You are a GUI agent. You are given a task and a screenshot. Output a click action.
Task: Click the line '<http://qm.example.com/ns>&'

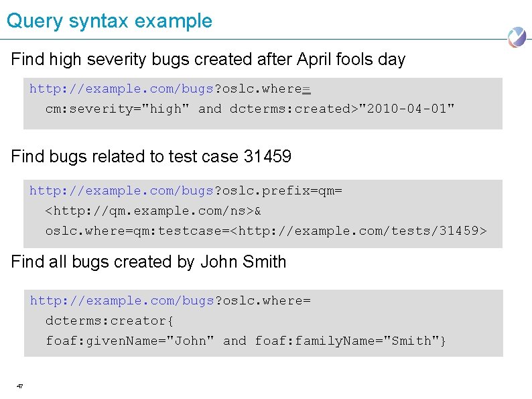click(153, 211)
